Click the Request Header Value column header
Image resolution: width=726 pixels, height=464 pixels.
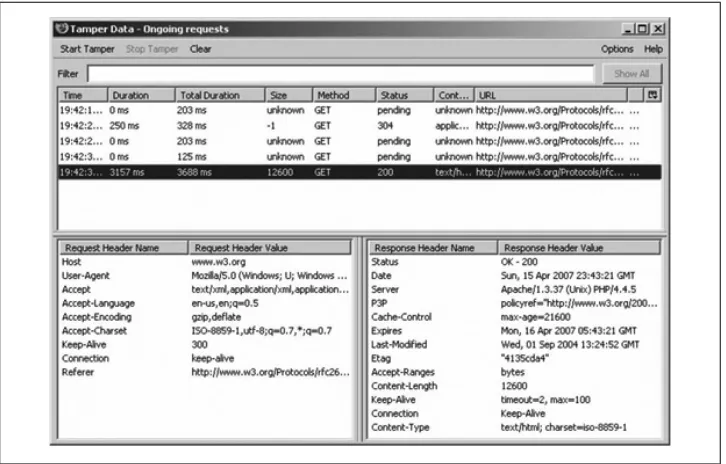click(270, 248)
